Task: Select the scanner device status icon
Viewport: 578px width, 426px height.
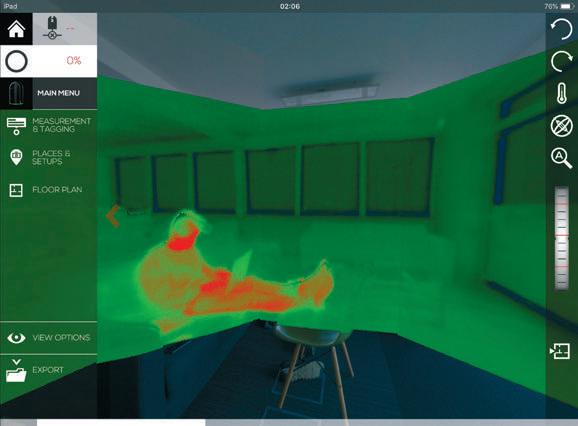Action: (x=52, y=28)
